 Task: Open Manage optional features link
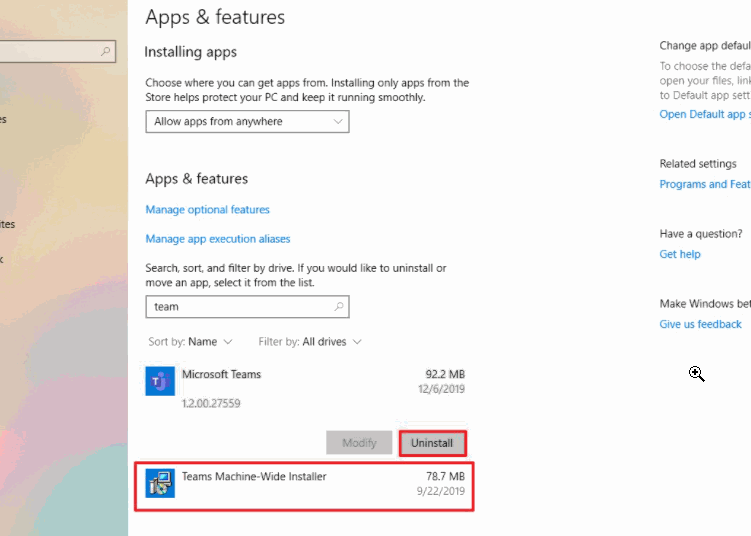tap(207, 210)
